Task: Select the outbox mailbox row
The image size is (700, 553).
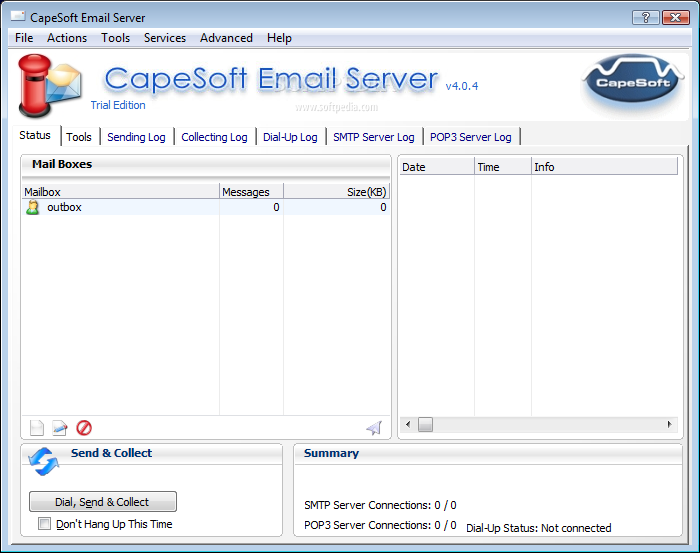Action: 206,207
